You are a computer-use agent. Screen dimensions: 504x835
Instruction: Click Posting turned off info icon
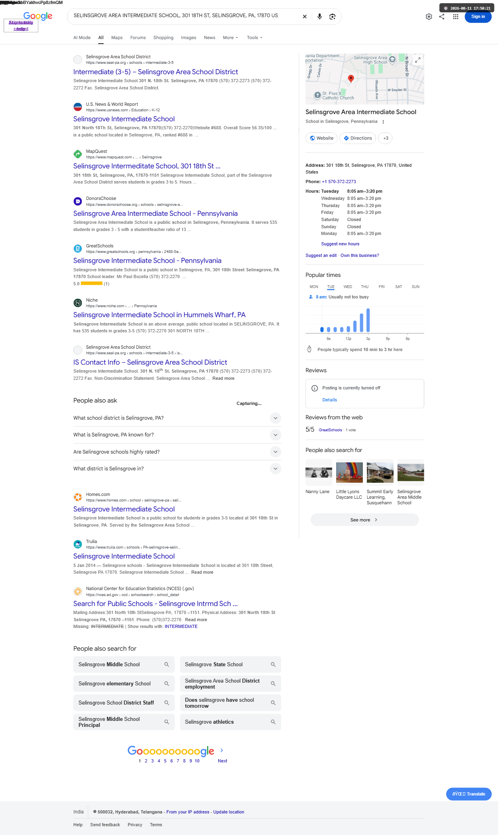click(x=315, y=388)
